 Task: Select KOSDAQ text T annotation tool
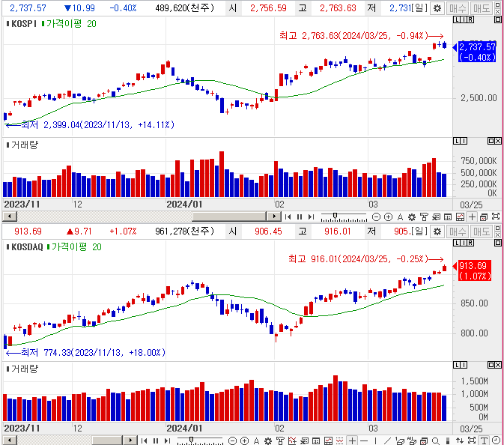484,441
